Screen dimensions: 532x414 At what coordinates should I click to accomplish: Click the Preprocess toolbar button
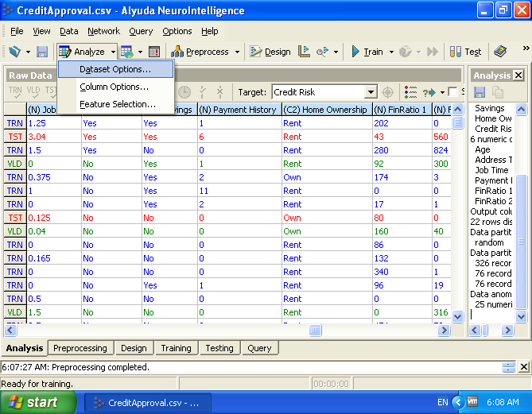200,52
